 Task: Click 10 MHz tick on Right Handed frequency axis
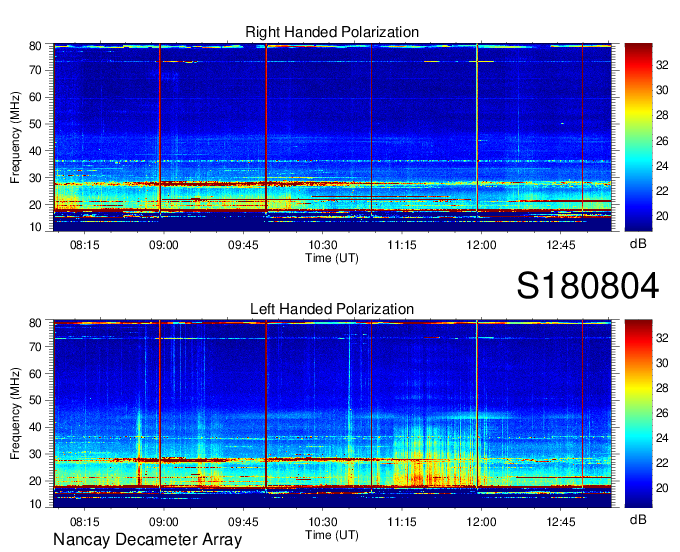[x=35, y=227]
